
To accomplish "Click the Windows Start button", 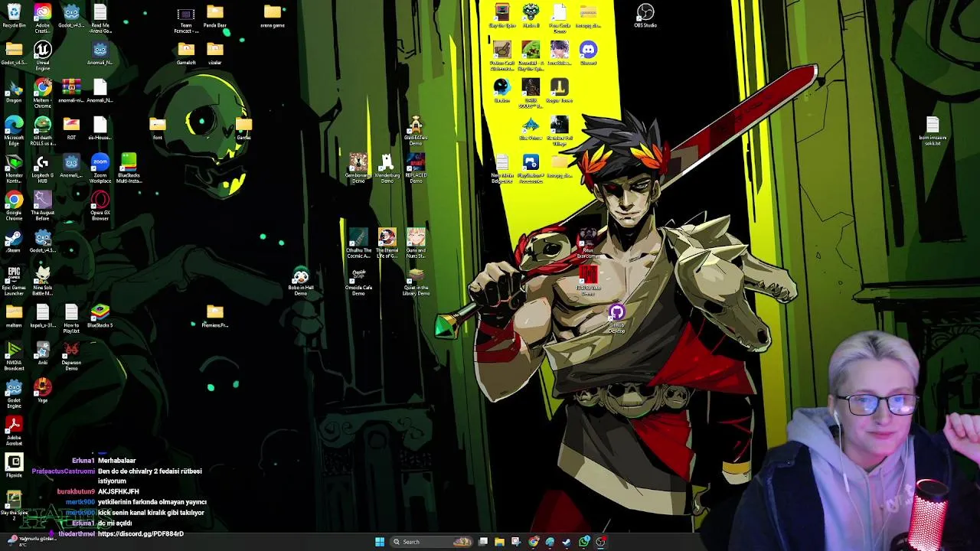I will [x=380, y=542].
